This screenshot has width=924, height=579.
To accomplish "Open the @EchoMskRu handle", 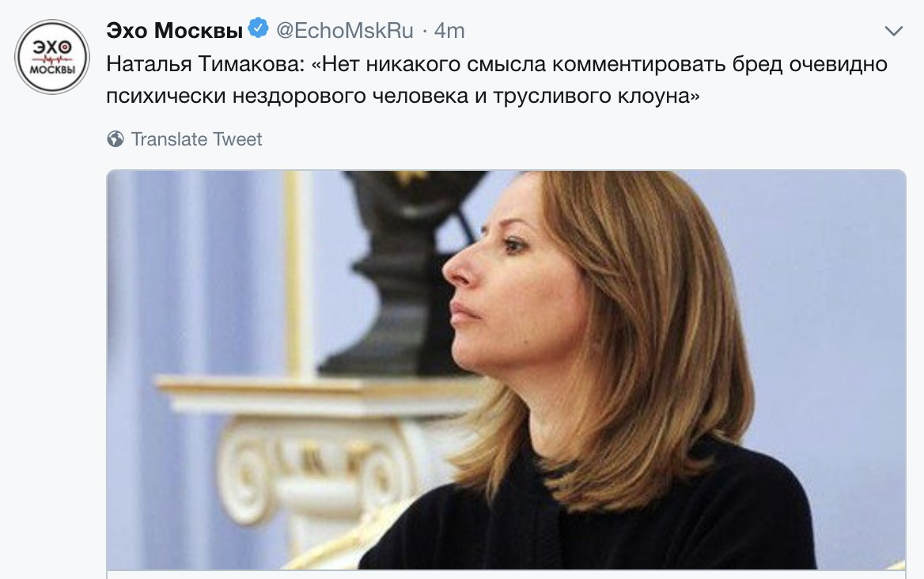I will (x=345, y=31).
